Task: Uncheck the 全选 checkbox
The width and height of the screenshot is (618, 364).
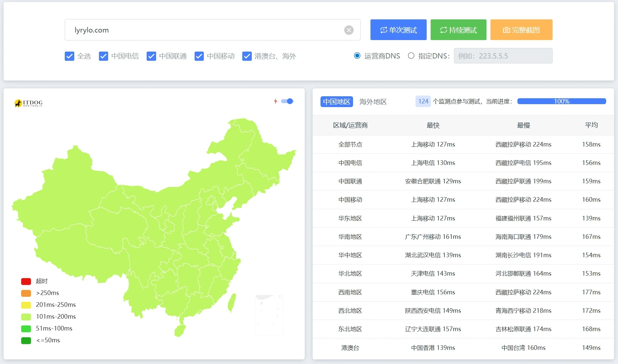Action: coord(69,56)
